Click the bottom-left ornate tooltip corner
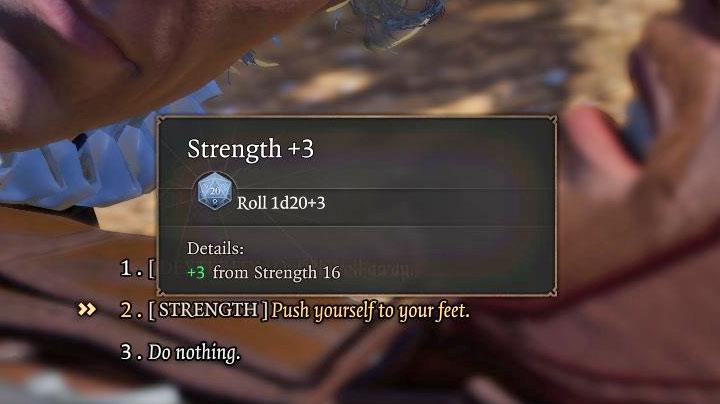This screenshot has height=404, width=720. point(162,291)
